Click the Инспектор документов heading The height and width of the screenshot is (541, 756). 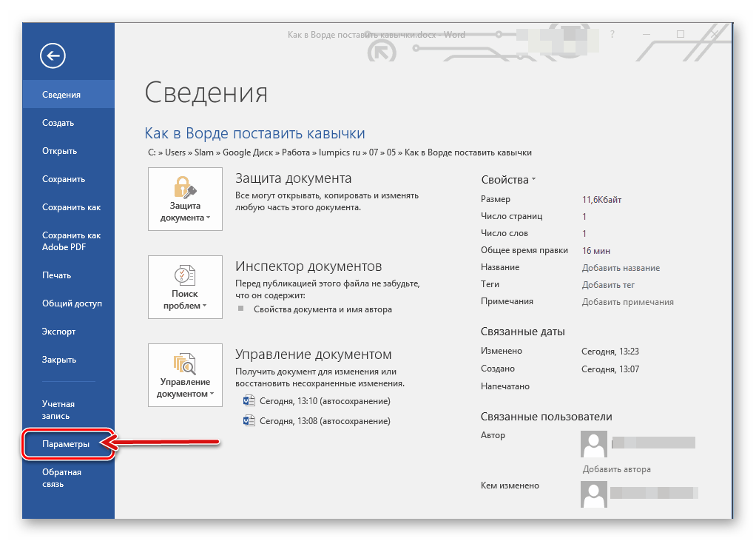[x=308, y=266]
